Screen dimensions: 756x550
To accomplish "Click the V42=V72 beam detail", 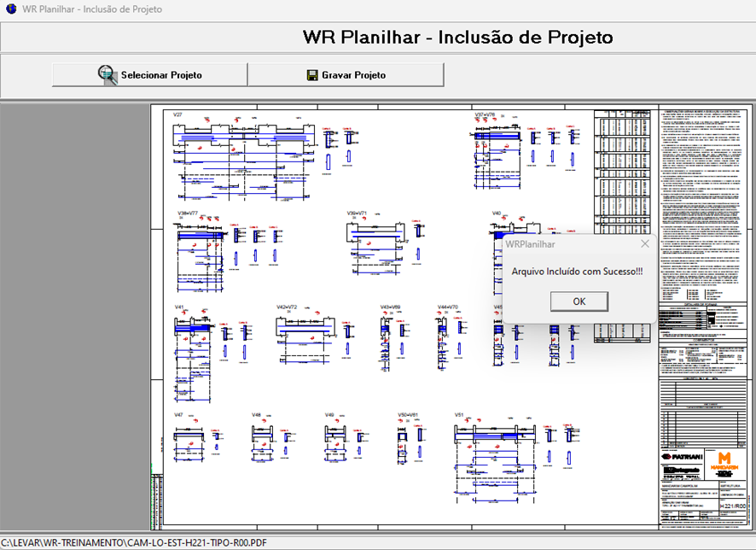I will [311, 329].
